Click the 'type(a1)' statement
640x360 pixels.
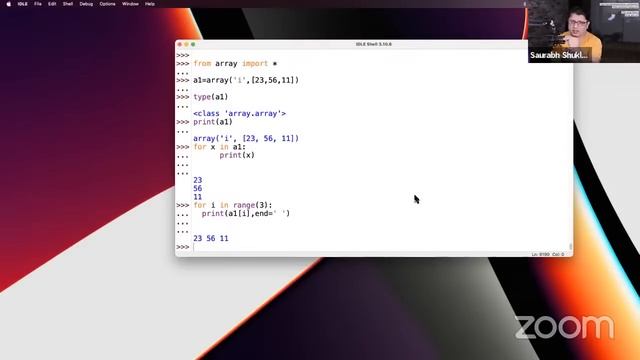coord(211,97)
